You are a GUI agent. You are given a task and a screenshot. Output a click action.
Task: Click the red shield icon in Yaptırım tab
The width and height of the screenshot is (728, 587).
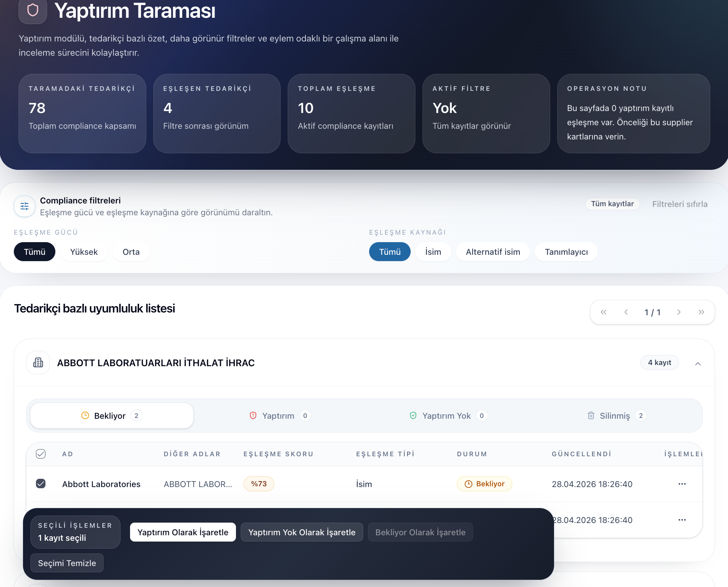click(253, 416)
